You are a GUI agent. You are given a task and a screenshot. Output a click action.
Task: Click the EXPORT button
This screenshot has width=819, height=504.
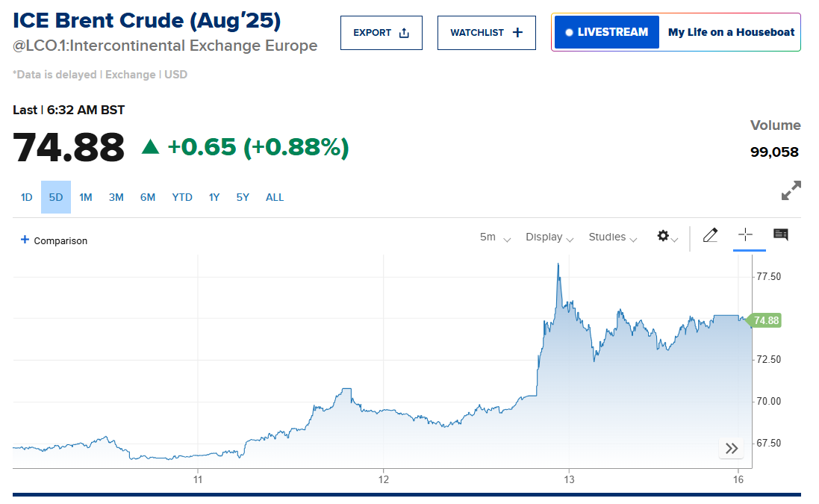382,33
